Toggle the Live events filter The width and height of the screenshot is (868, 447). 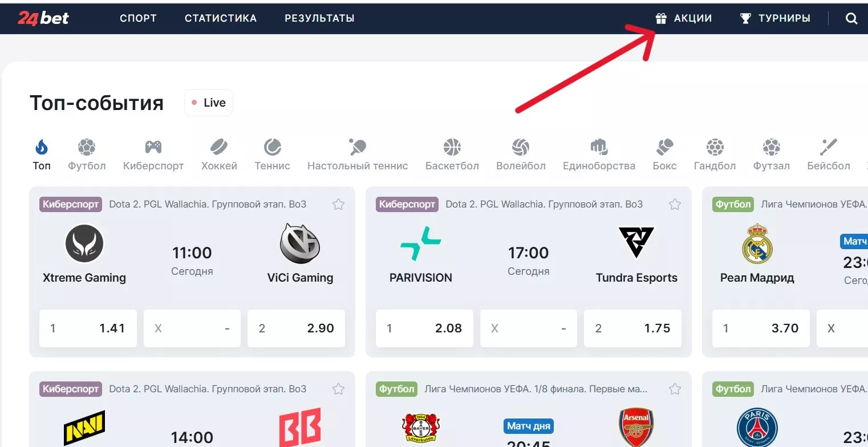pos(209,103)
